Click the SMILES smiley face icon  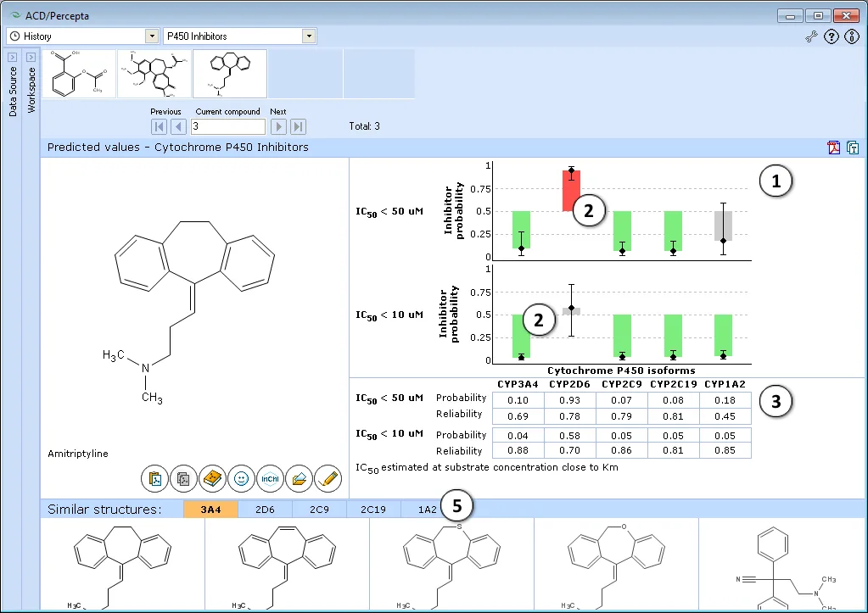(x=241, y=478)
